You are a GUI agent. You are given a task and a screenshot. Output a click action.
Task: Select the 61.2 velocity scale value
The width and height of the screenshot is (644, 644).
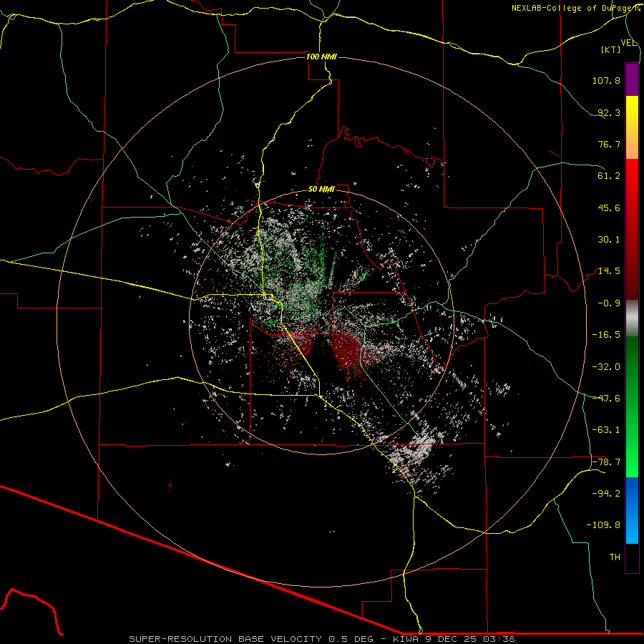[x=609, y=176]
